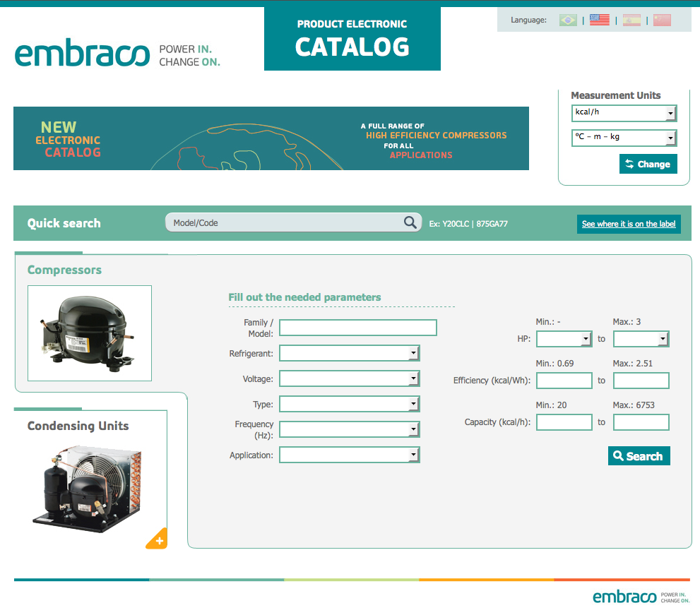Click the compressor product thumbnail image
The image size is (700, 615).
[x=90, y=333]
